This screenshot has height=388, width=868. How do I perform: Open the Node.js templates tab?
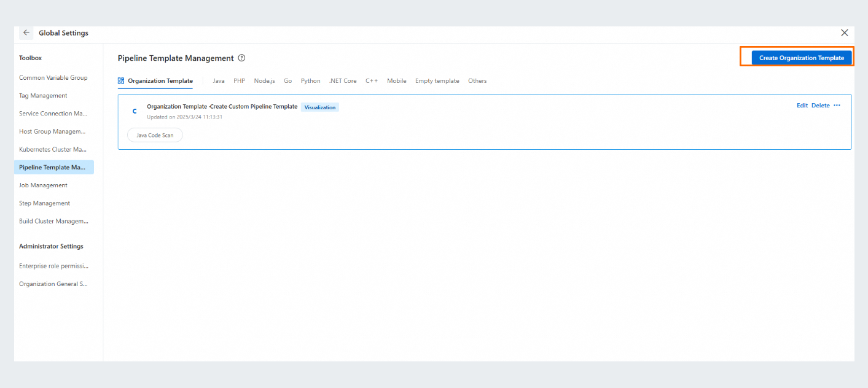tap(264, 81)
